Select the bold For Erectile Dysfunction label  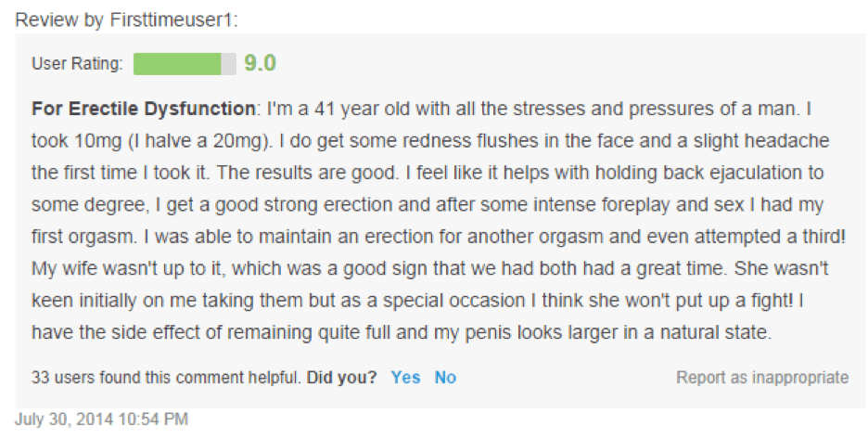(x=144, y=108)
